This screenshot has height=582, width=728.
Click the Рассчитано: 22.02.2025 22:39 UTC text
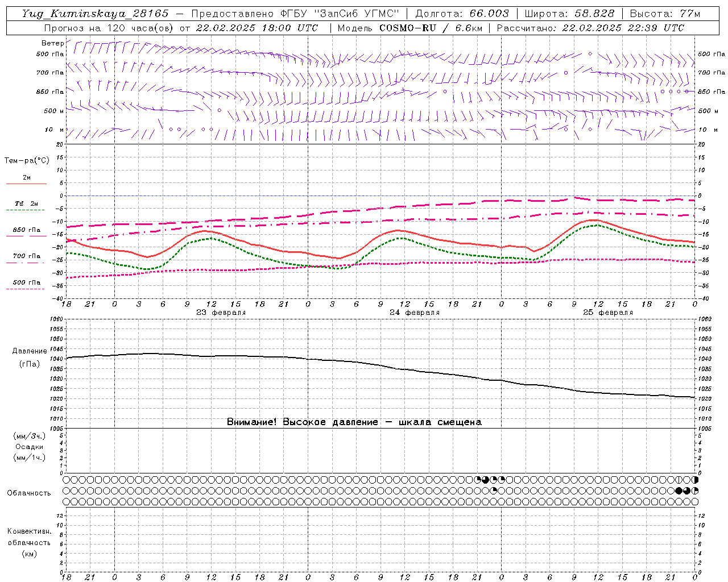[590, 28]
